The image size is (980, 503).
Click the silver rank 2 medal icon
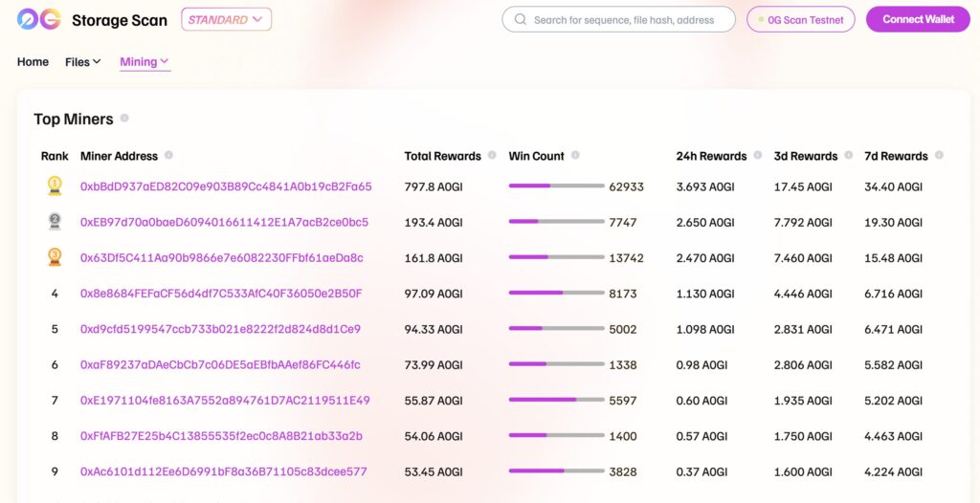[x=55, y=221]
